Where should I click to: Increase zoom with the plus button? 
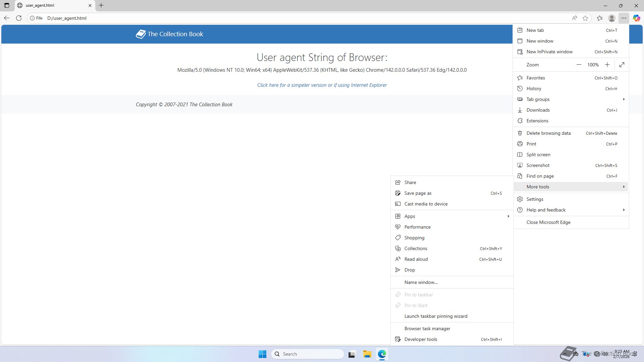point(607,65)
